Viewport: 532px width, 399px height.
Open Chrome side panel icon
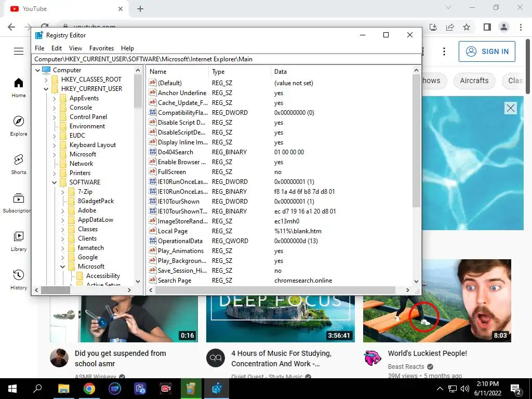click(x=487, y=27)
